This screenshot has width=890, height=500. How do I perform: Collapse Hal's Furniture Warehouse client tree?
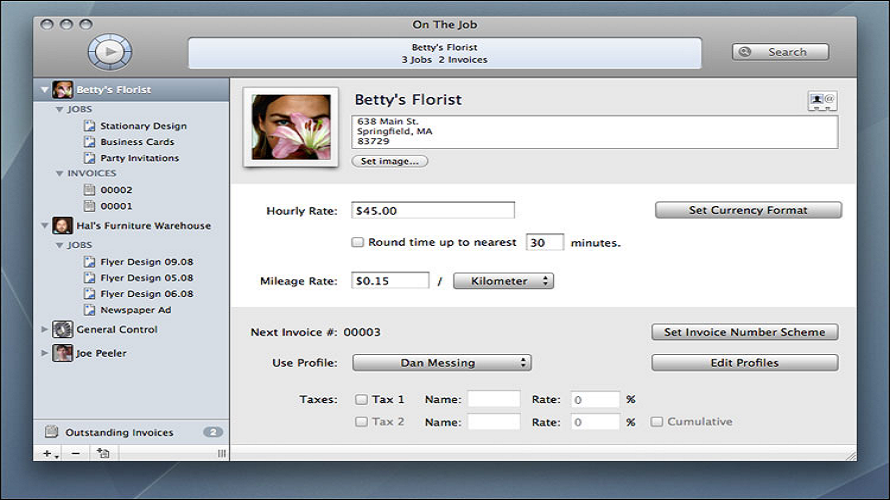point(44,225)
